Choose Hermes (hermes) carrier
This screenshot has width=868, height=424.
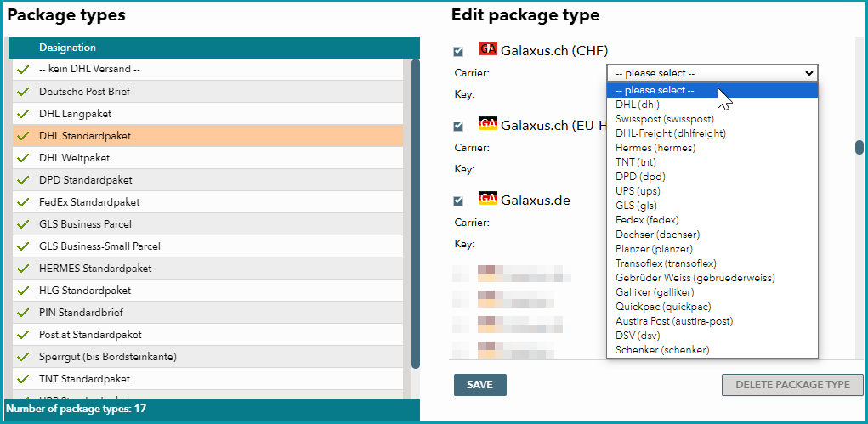[712, 148]
